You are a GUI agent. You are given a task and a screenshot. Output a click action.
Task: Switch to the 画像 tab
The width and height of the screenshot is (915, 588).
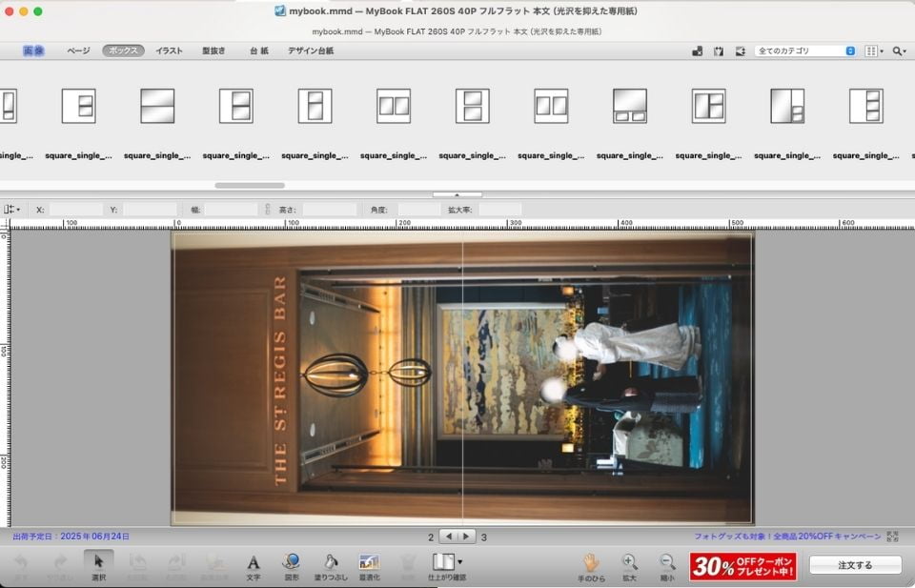pos(33,51)
